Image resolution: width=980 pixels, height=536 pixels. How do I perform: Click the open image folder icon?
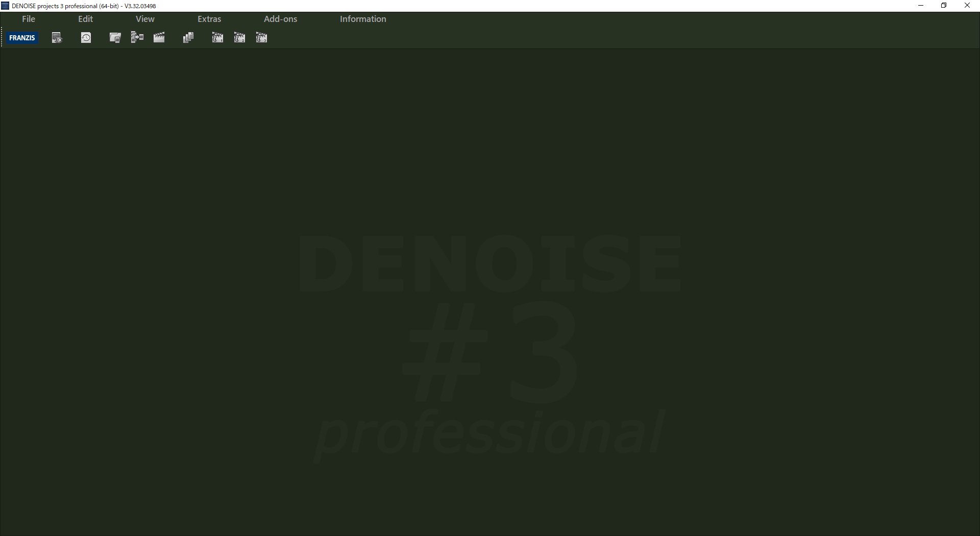tap(115, 38)
